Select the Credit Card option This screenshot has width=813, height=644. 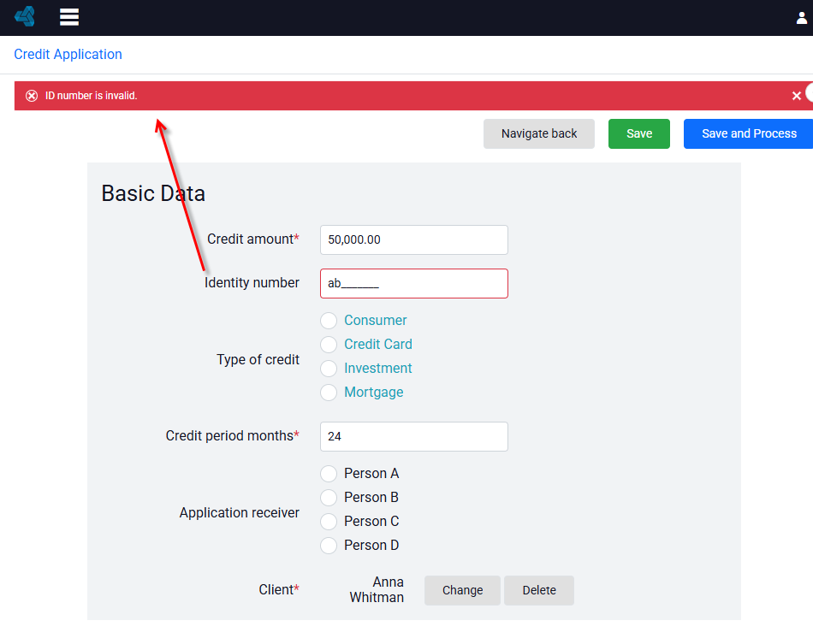(x=329, y=345)
